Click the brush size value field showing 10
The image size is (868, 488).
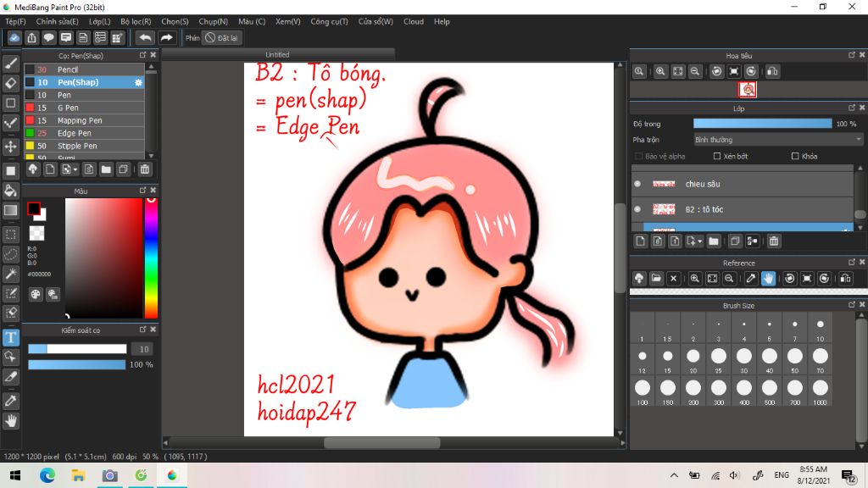coord(144,349)
